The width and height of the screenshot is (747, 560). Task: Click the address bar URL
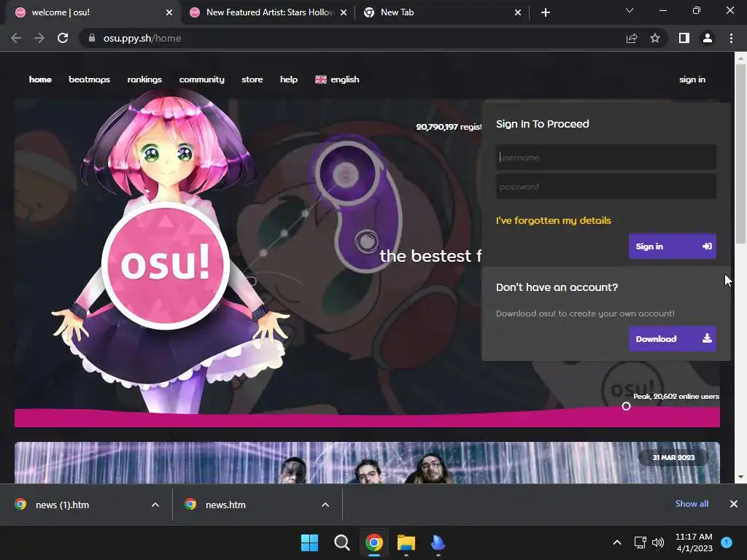coord(142,38)
